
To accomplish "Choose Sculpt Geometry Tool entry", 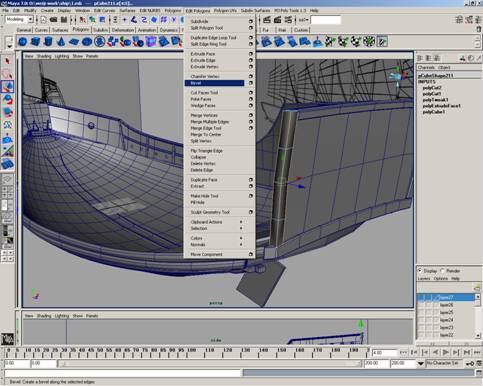I will click(x=210, y=212).
